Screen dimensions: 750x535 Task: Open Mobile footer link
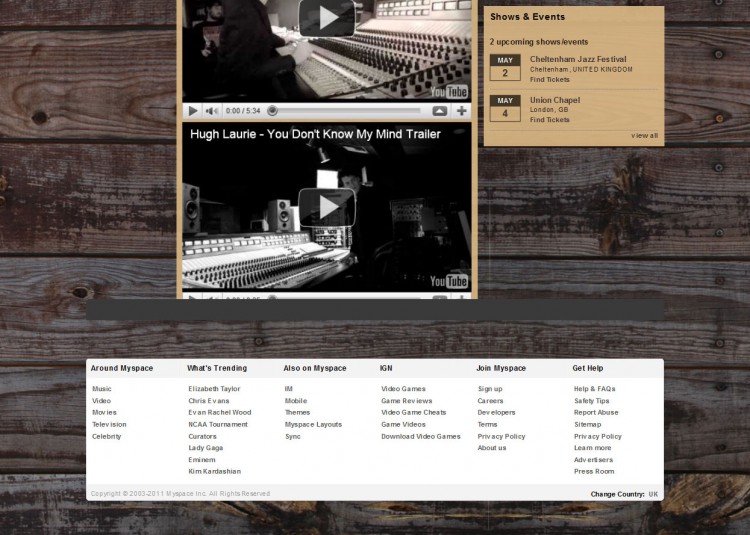pyautogui.click(x=296, y=401)
